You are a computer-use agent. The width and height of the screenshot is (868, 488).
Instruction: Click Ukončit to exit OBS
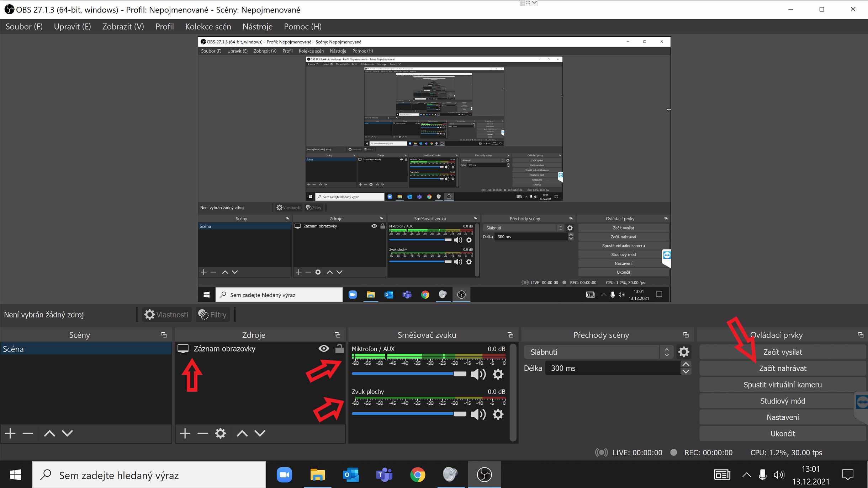(x=783, y=434)
